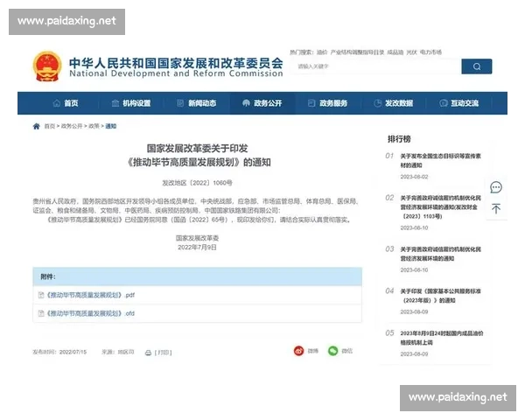Click the icon in 互动交流 tab
525x420 pixels.
coord(444,103)
